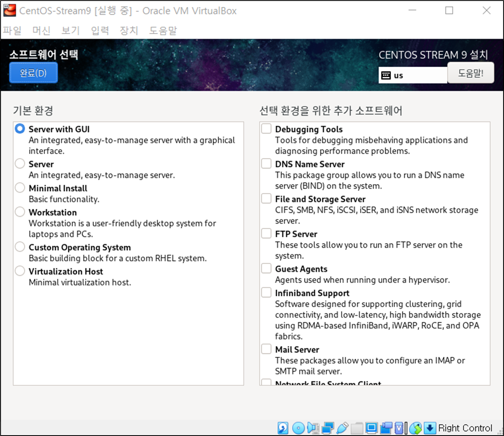Screen dimensions: 504x436
Task: Open the 도움말 menu in menu bar
Action: pos(163,30)
